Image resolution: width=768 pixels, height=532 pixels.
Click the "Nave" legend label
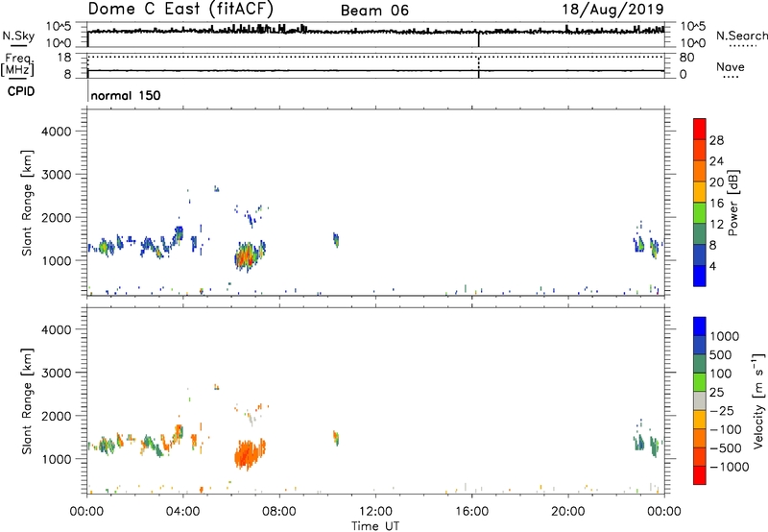[x=730, y=66]
